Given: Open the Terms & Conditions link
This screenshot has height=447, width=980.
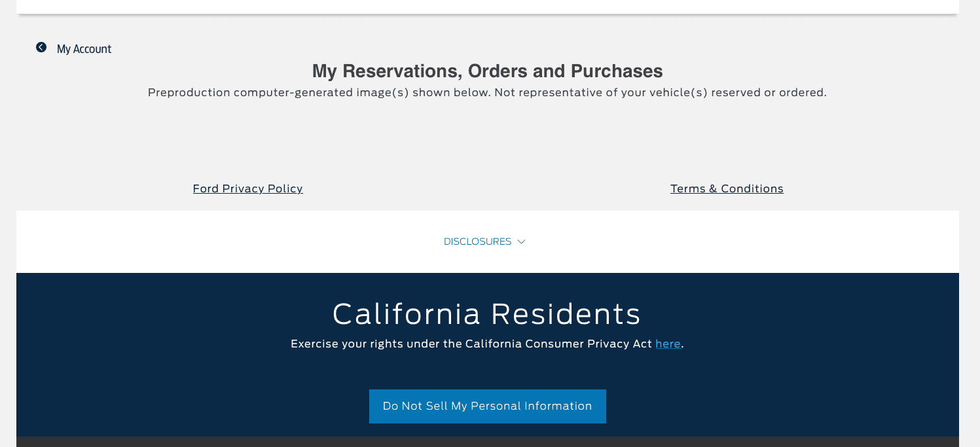Looking at the screenshot, I should coord(727,188).
